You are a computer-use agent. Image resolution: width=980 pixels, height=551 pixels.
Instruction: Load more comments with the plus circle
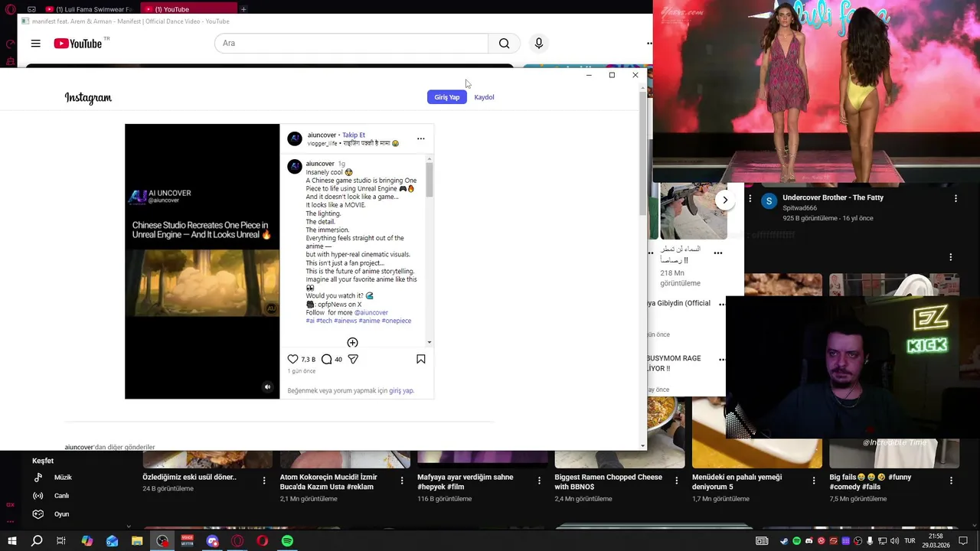pyautogui.click(x=352, y=342)
